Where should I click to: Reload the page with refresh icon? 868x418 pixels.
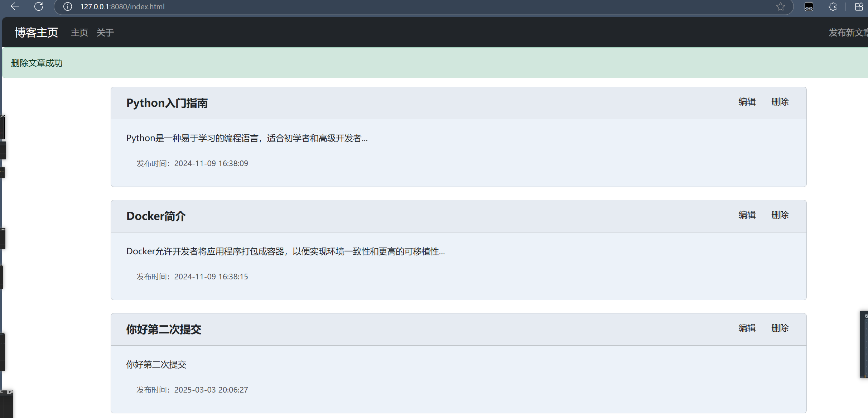pos(39,6)
